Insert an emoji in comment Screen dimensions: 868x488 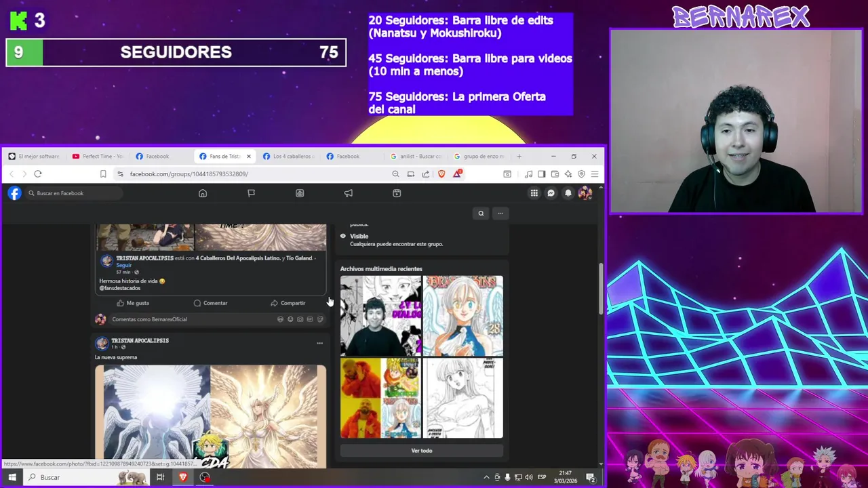click(290, 319)
